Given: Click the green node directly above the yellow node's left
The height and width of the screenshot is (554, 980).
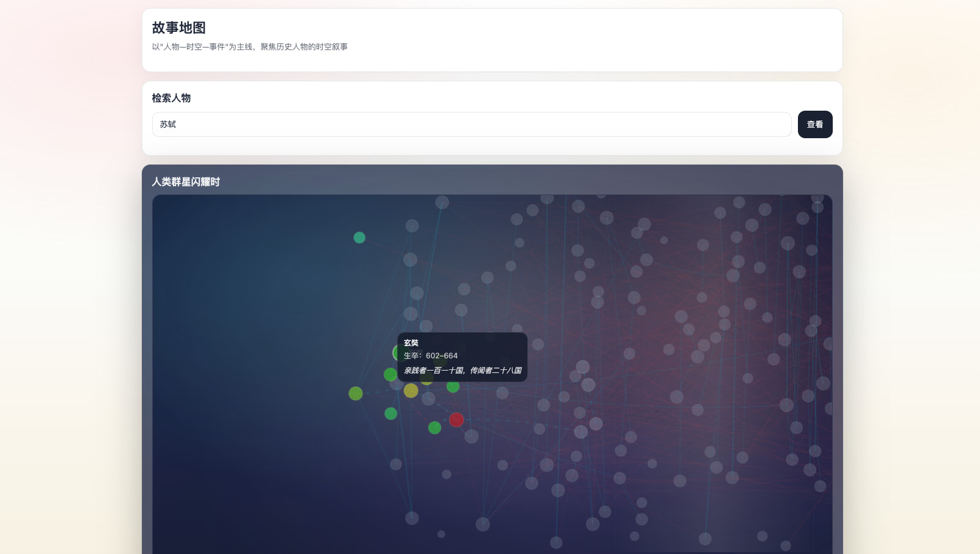Looking at the screenshot, I should pyautogui.click(x=390, y=374).
